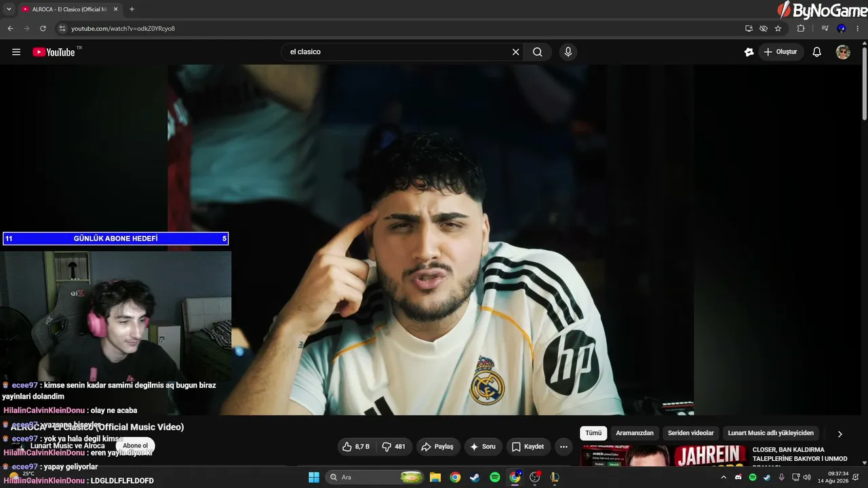Screen dimensions: 868x488
Task: Open Spotify from the taskbar
Action: click(495, 477)
